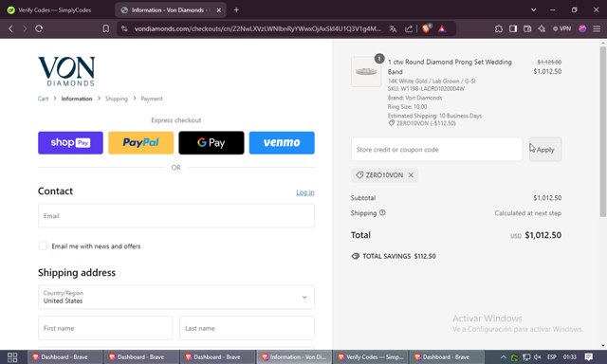Click the Total Savings tag icon
The image size is (607, 364).
[356, 256]
